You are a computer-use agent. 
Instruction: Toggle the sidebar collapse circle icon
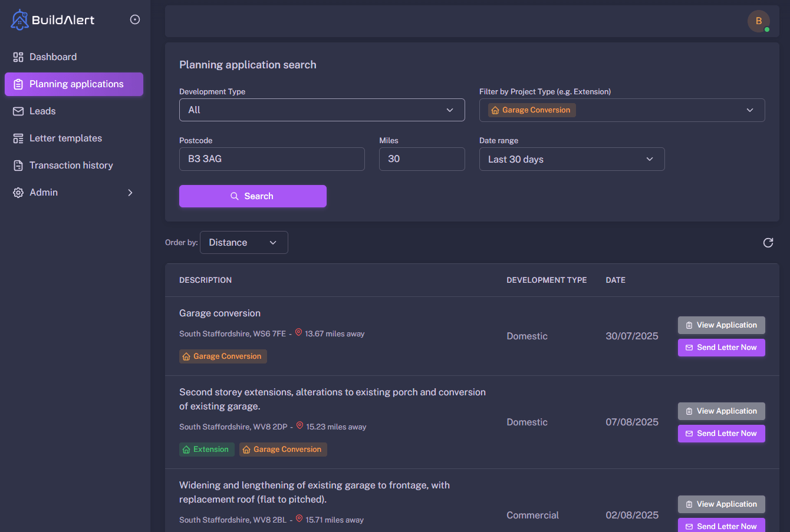pyautogui.click(x=135, y=19)
